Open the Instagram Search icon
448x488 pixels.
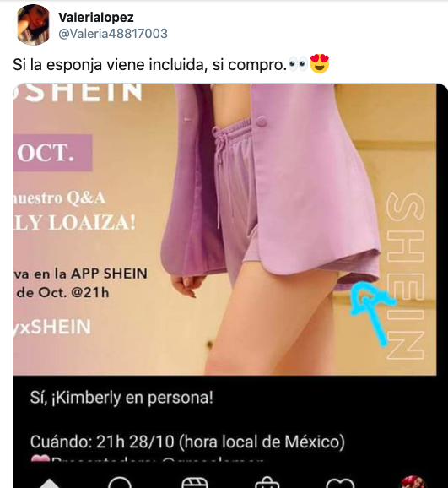coord(120,482)
